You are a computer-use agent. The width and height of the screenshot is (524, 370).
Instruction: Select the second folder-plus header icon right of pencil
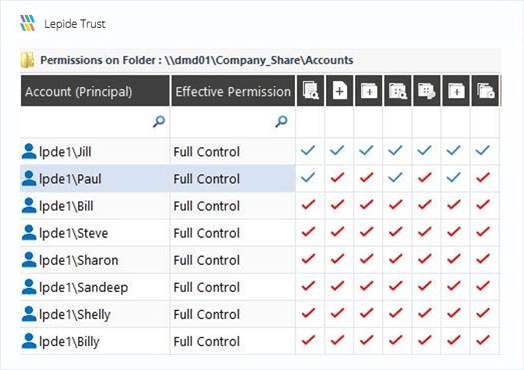[x=456, y=91]
